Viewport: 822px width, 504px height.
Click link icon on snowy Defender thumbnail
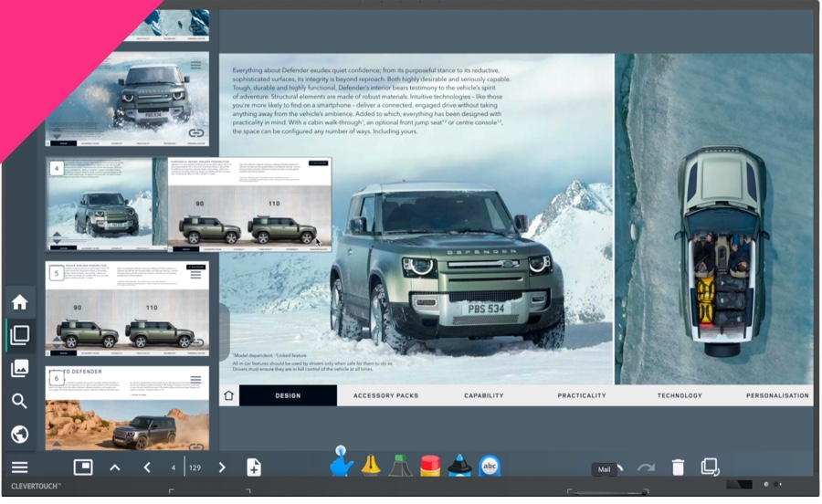(196, 133)
